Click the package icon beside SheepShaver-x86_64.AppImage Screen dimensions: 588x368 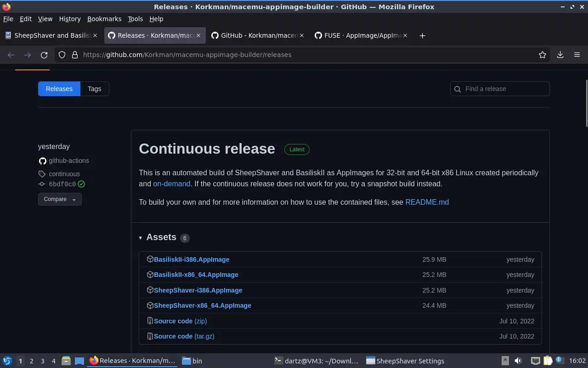pos(150,305)
